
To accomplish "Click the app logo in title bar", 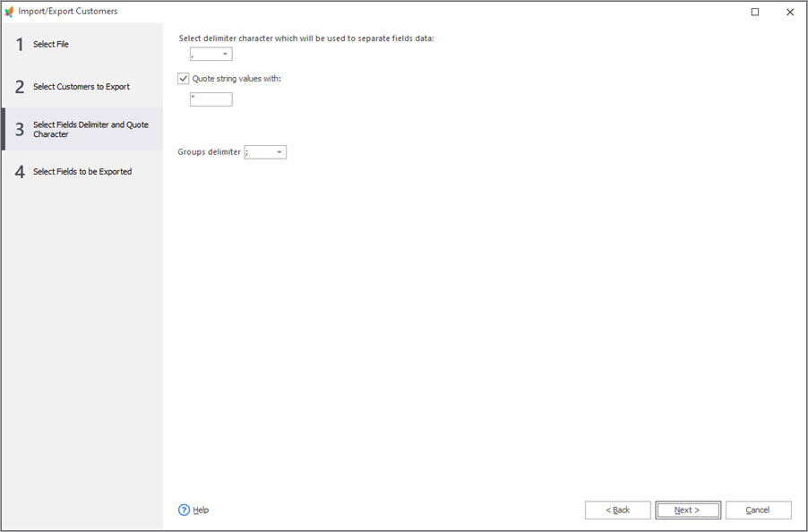I will [9, 12].
